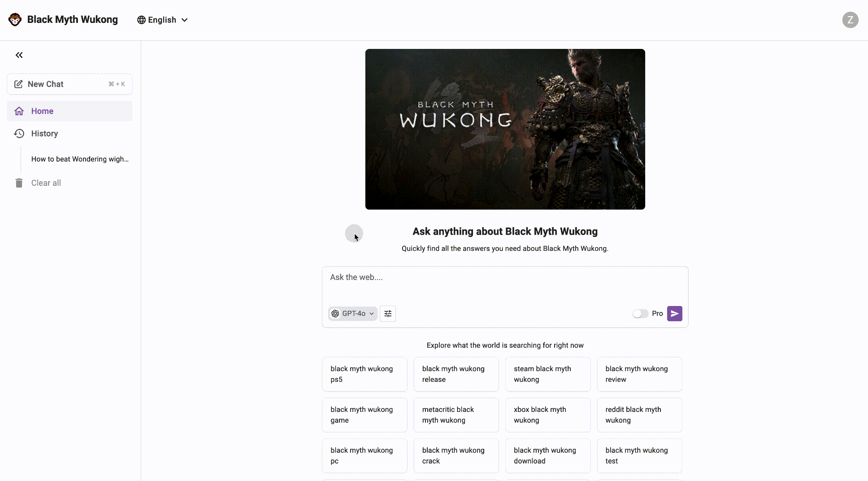Click the trash icon next to Clear all

18,183
